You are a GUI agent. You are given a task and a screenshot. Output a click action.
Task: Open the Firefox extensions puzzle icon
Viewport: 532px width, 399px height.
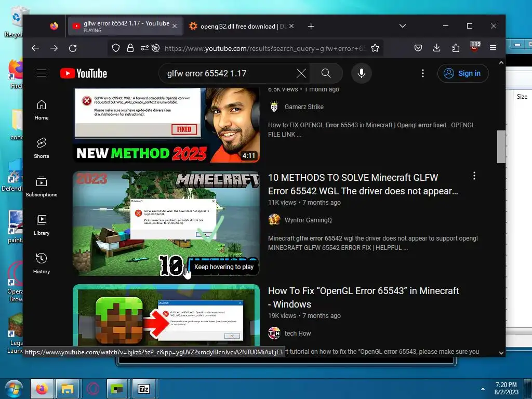tap(456, 48)
